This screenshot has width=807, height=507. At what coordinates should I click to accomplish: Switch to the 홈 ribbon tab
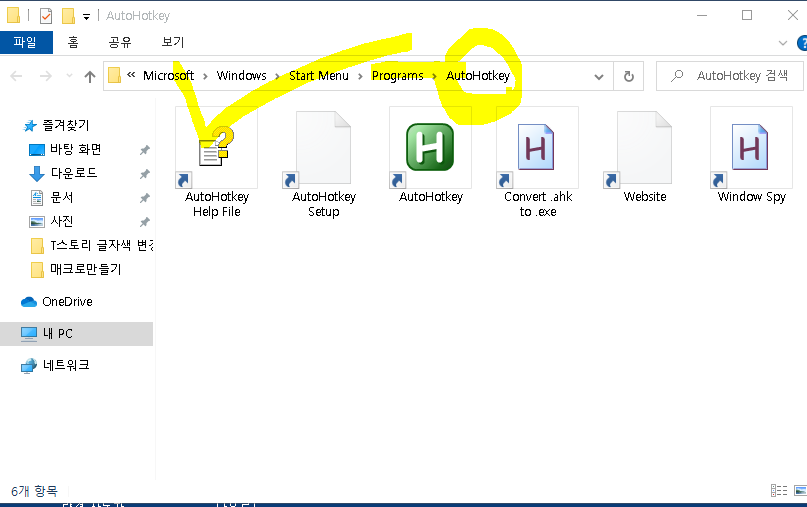pyautogui.click(x=73, y=42)
